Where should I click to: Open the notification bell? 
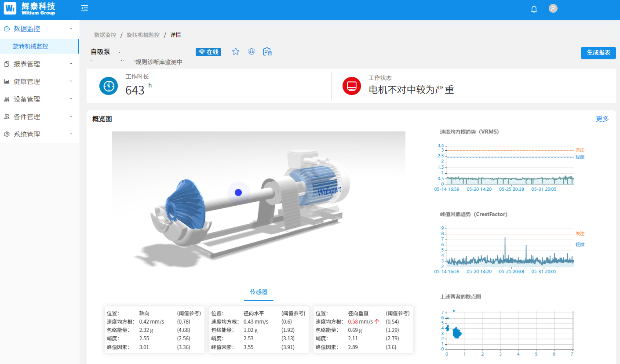(x=534, y=9)
